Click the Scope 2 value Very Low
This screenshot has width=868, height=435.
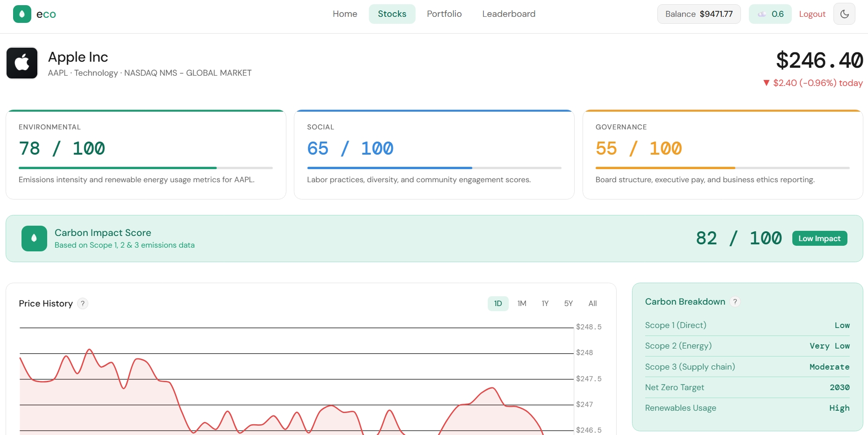[830, 346]
